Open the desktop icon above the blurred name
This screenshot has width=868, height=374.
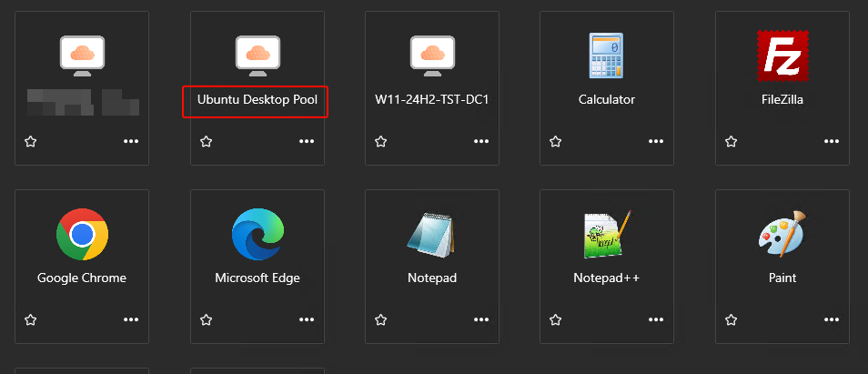pos(82,56)
